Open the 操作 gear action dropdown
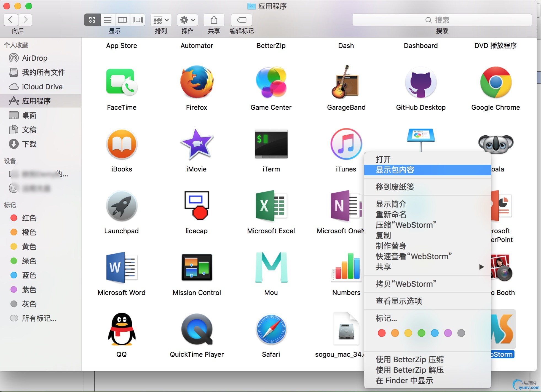Viewport: 541px width, 392px height. coord(188,20)
